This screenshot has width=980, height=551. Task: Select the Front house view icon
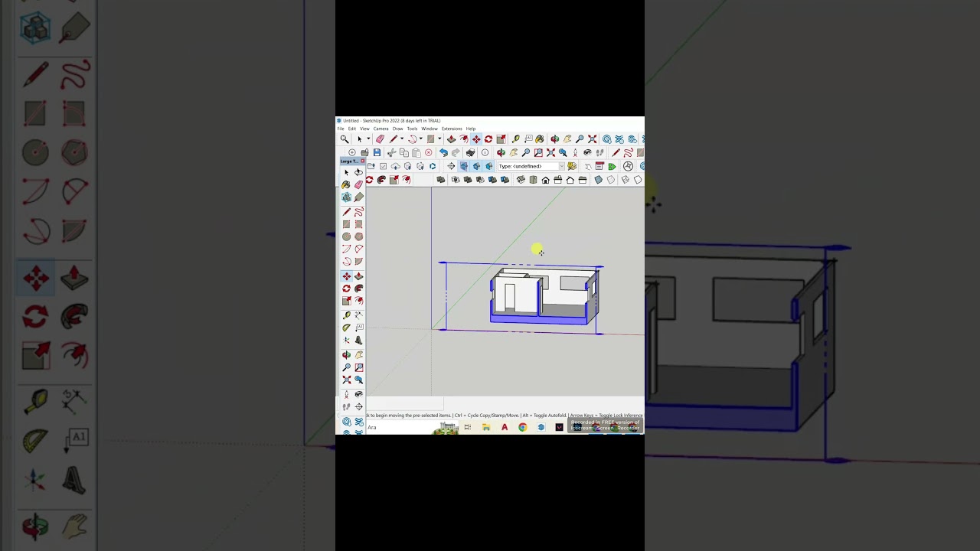[x=546, y=180]
